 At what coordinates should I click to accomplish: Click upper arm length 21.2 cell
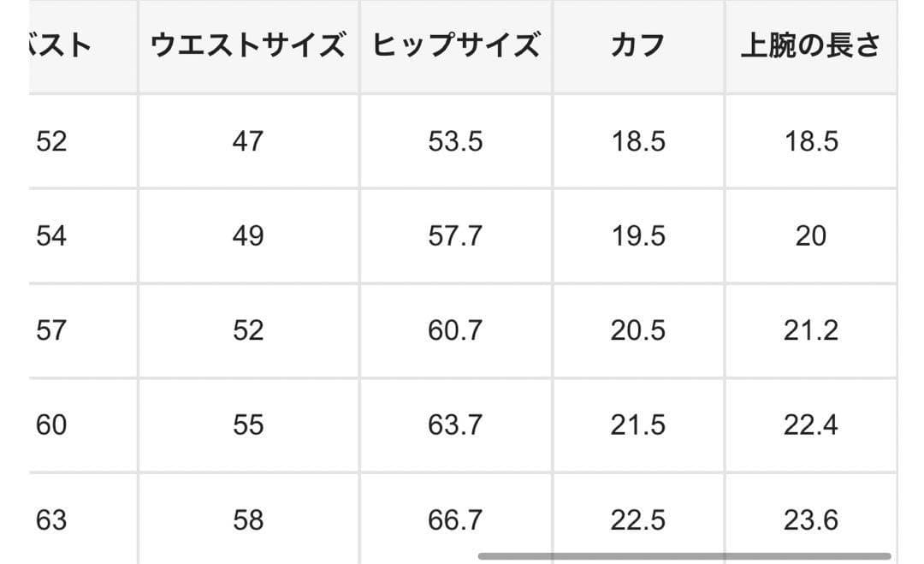(810, 330)
